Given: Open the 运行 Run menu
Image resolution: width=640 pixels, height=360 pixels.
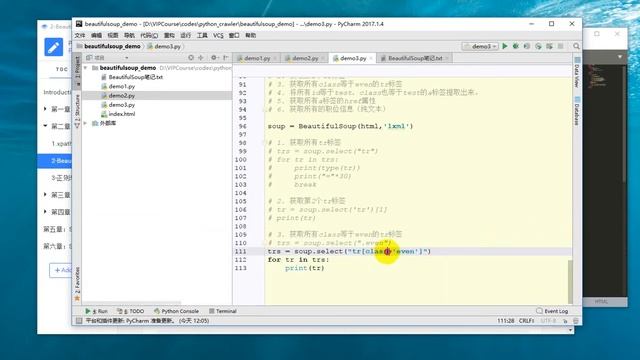Looking at the screenshot, I should coord(185,36).
